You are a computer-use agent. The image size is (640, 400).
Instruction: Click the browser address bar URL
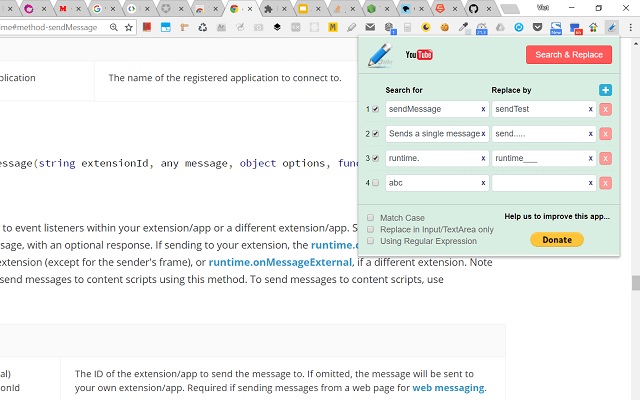point(51,27)
